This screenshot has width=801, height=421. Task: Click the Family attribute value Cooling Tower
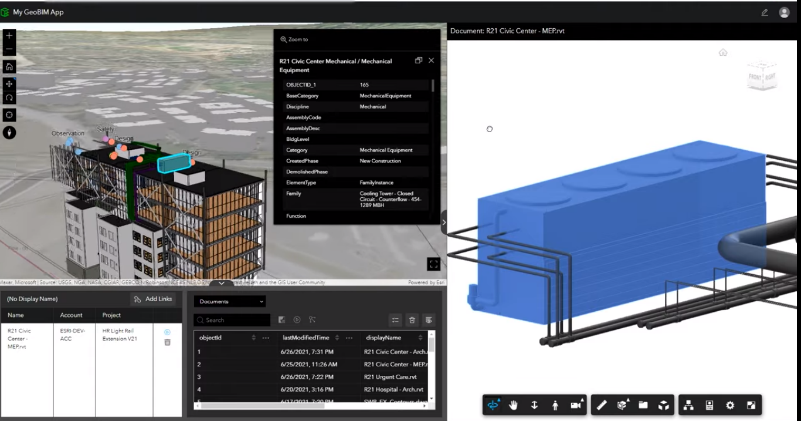coord(390,199)
